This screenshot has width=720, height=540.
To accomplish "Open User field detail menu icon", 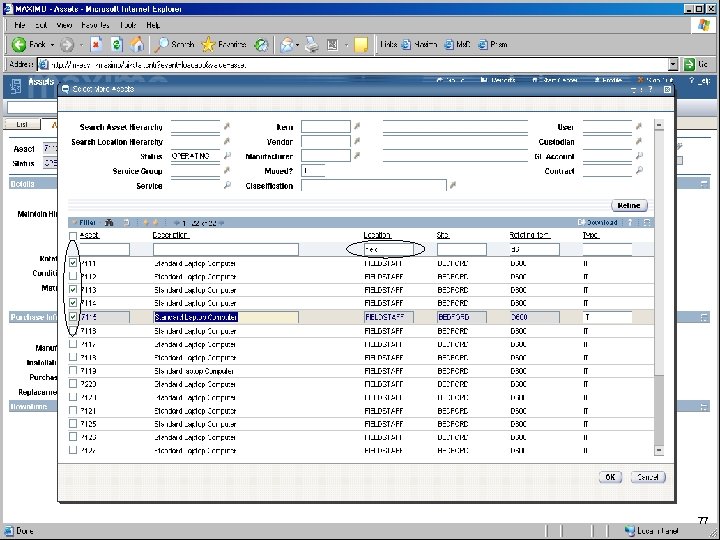I will tap(639, 126).
